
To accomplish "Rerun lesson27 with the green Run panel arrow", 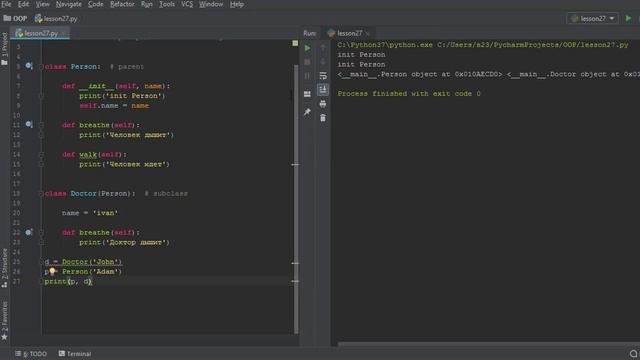I will tap(308, 48).
